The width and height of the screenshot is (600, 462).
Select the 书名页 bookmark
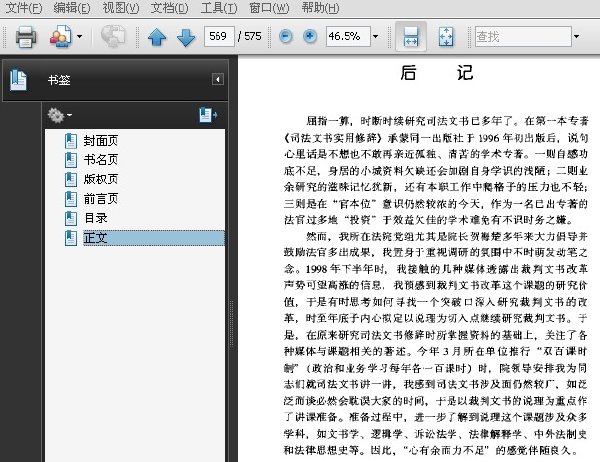coord(101,160)
